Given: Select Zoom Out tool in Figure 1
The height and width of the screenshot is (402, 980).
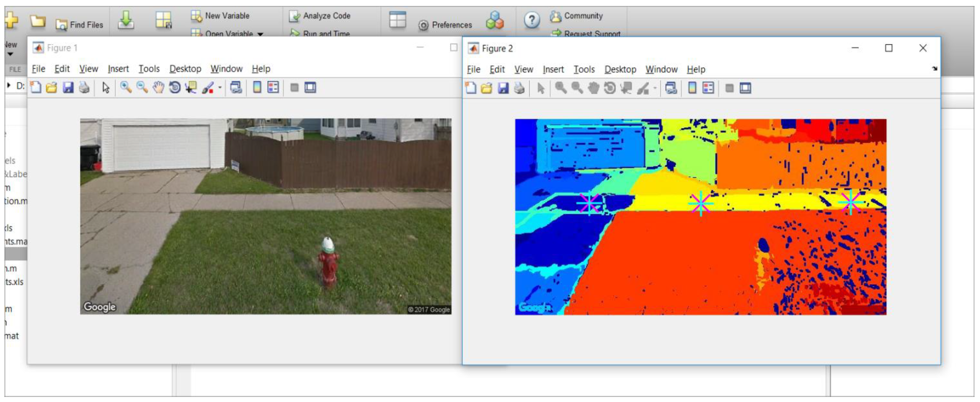Looking at the screenshot, I should point(142,88).
